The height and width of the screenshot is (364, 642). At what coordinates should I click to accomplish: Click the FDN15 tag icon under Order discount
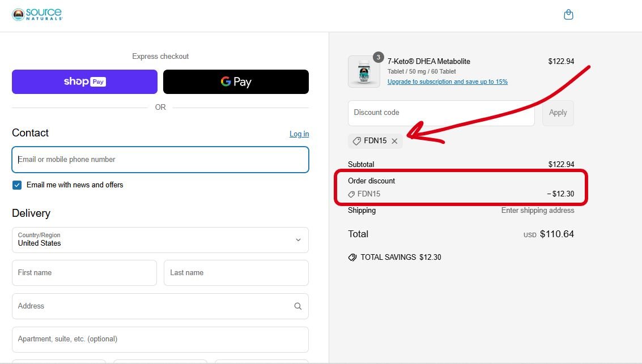[x=351, y=194]
